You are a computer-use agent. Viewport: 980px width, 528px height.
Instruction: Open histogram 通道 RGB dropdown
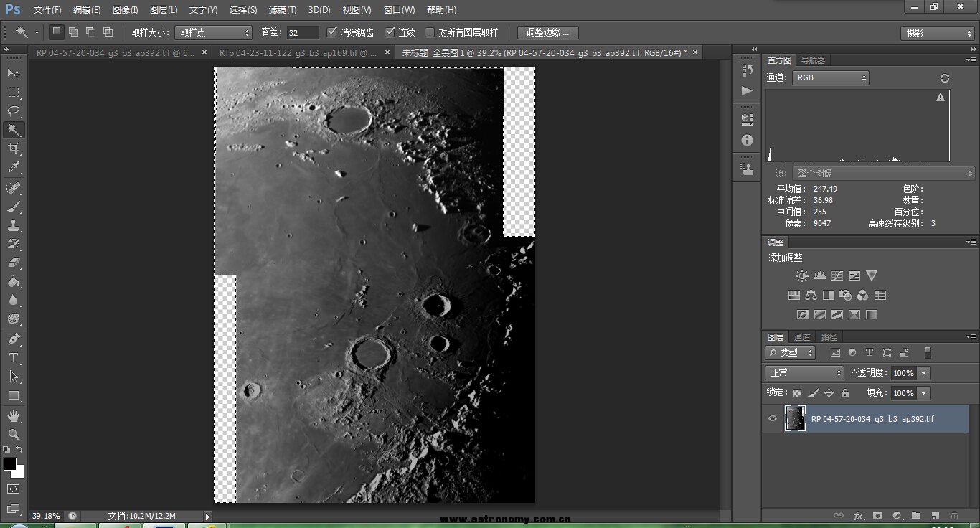(x=831, y=77)
